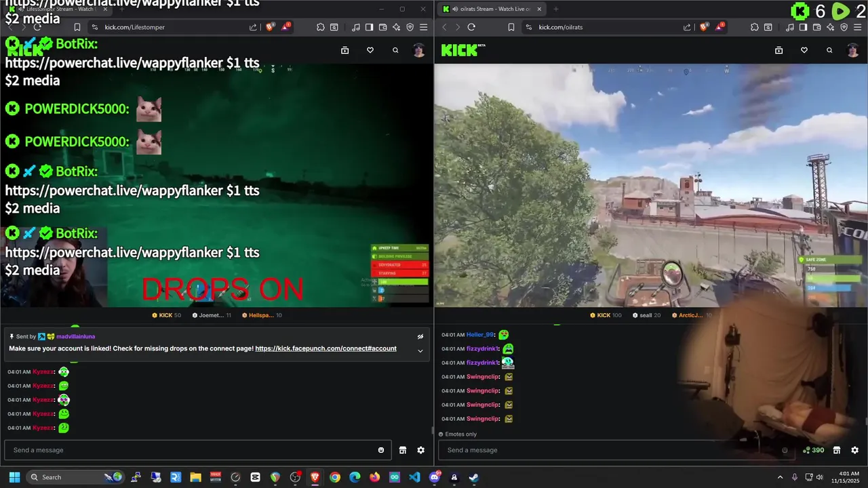868x488 pixels.
Task: Open Brave Shields in Lifestomper window
Action: pos(270,27)
